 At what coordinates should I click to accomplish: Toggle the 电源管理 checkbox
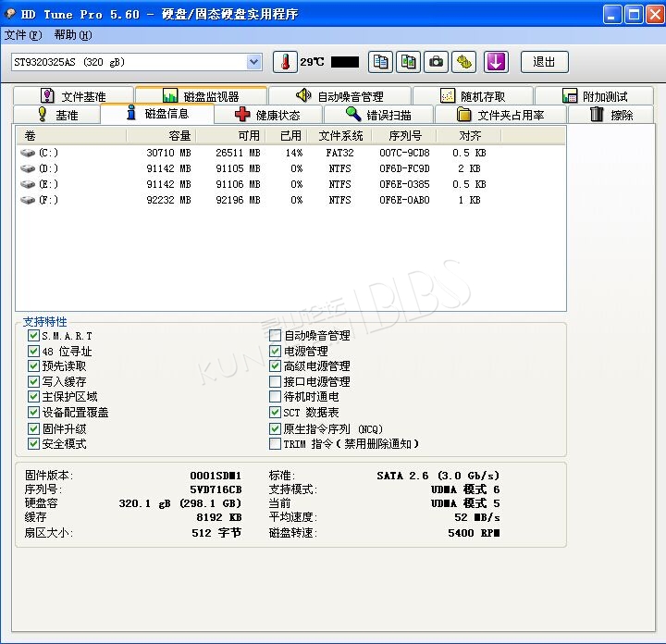(x=276, y=351)
